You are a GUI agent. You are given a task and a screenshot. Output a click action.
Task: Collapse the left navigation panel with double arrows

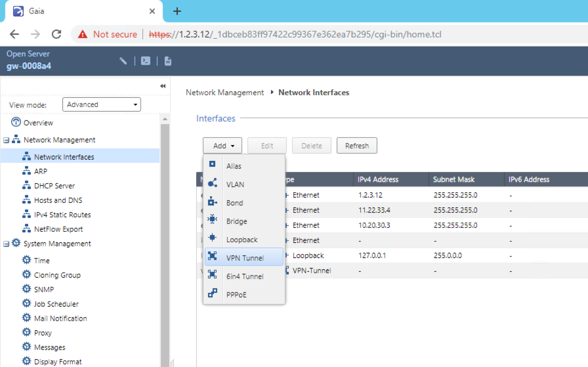[163, 86]
